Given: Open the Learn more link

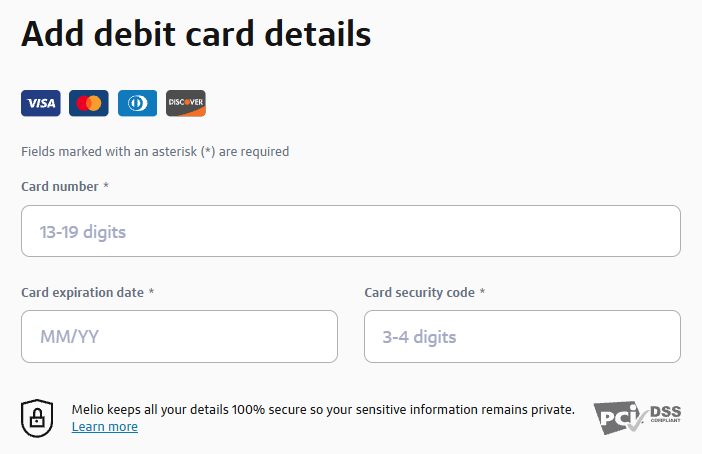Looking at the screenshot, I should click(105, 427).
